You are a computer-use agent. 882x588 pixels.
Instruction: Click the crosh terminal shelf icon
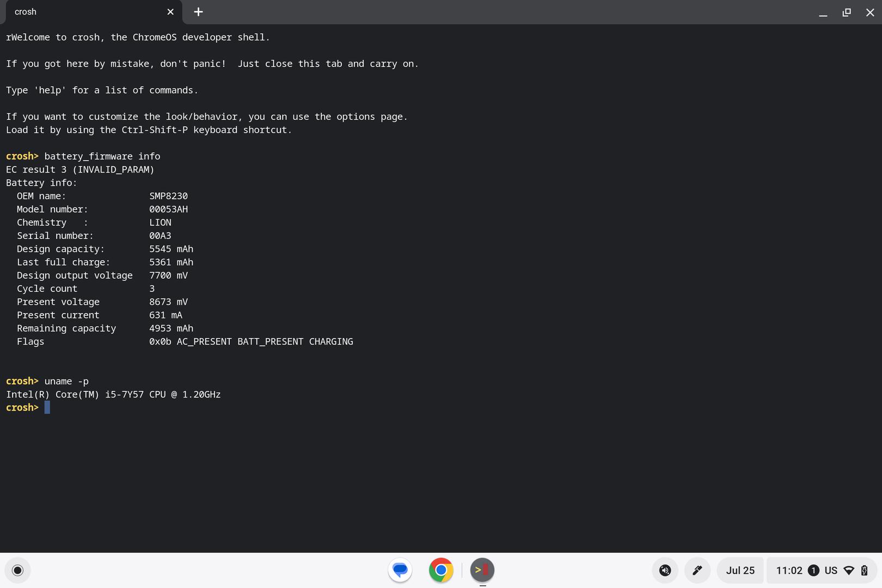point(482,570)
